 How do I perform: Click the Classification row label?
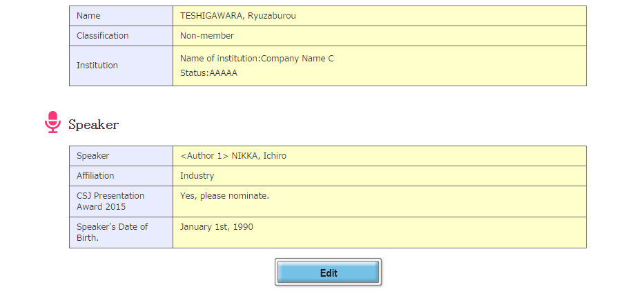coord(102,36)
